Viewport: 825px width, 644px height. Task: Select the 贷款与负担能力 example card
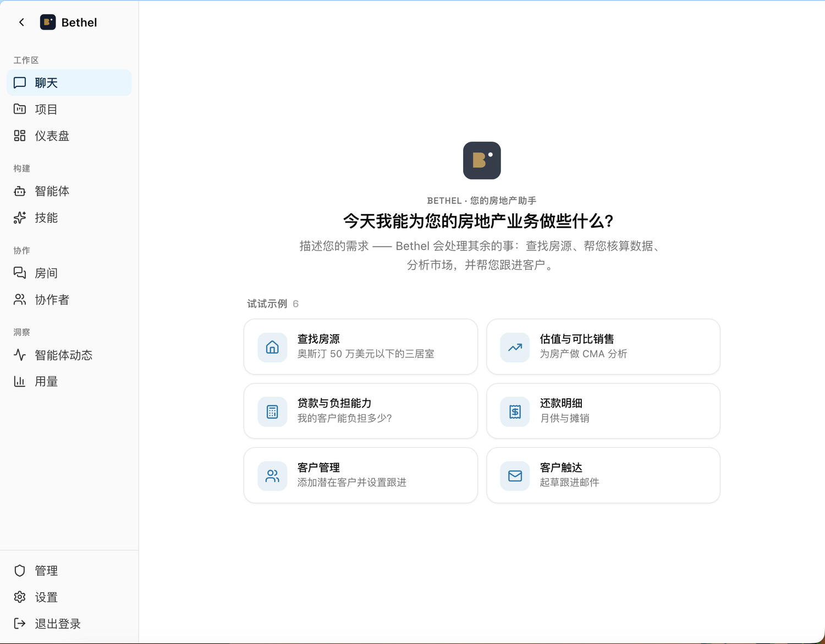[x=361, y=411]
